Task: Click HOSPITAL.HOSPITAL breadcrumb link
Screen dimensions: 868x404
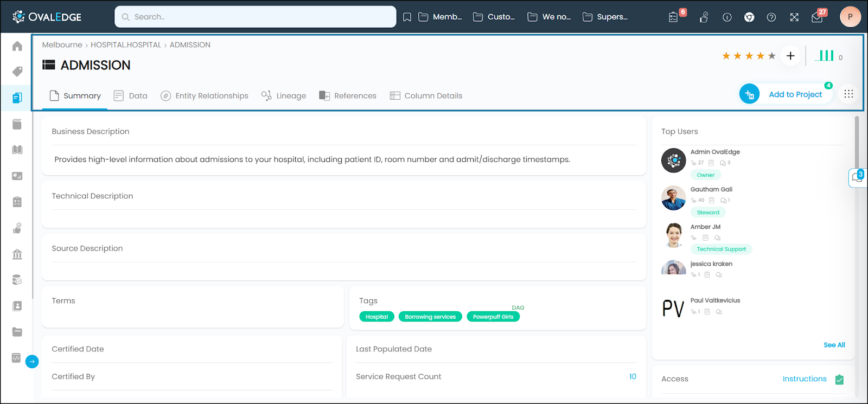Action: click(126, 45)
